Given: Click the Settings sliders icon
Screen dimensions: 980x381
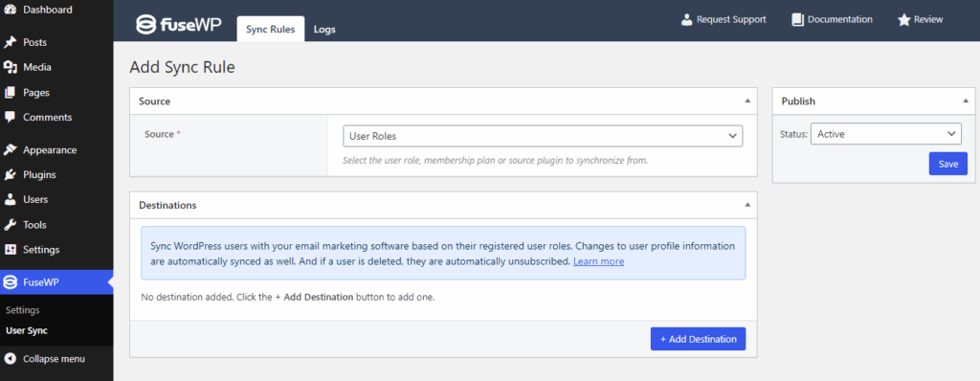Looking at the screenshot, I should click(x=10, y=250).
